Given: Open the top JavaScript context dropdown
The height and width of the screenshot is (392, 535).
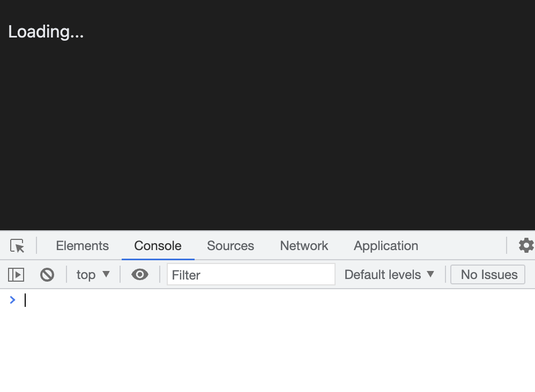Looking at the screenshot, I should tap(93, 275).
